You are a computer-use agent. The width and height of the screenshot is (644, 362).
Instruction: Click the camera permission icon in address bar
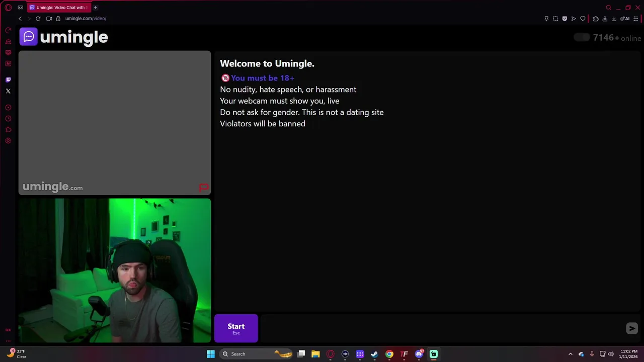(x=49, y=19)
